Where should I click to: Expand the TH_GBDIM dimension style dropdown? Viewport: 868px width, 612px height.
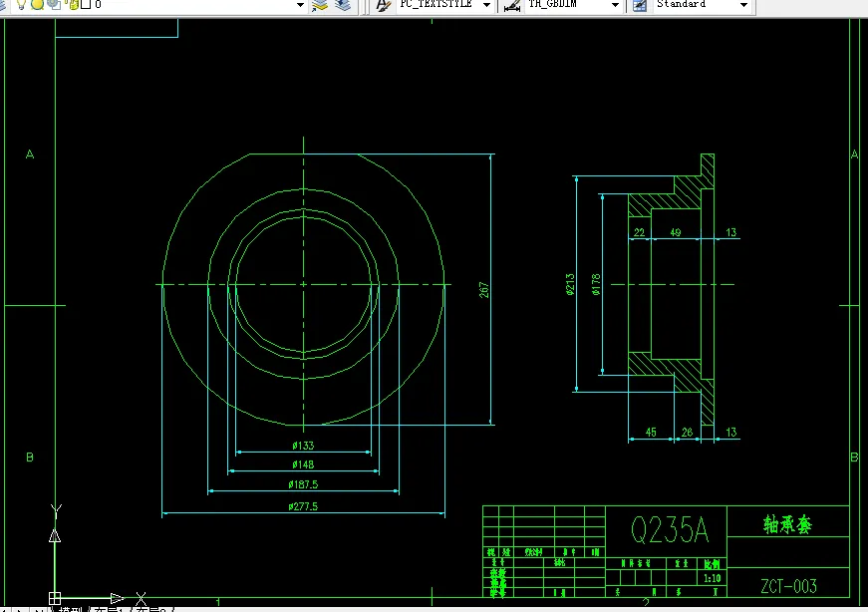click(615, 5)
